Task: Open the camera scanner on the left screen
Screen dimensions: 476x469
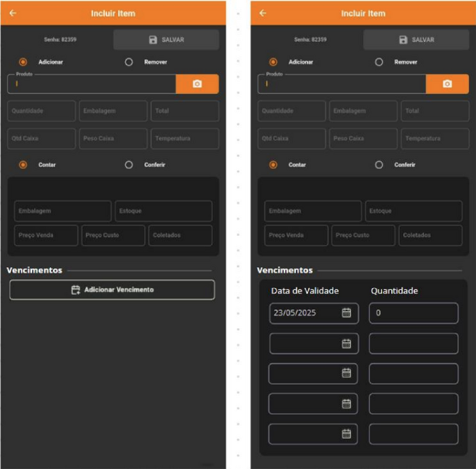Action: [x=197, y=84]
